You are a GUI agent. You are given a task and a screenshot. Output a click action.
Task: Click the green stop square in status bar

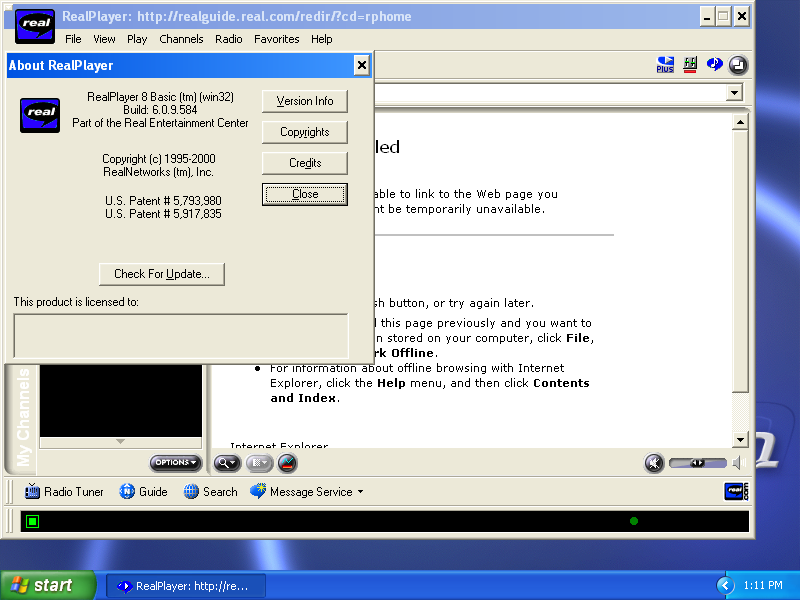[32, 521]
